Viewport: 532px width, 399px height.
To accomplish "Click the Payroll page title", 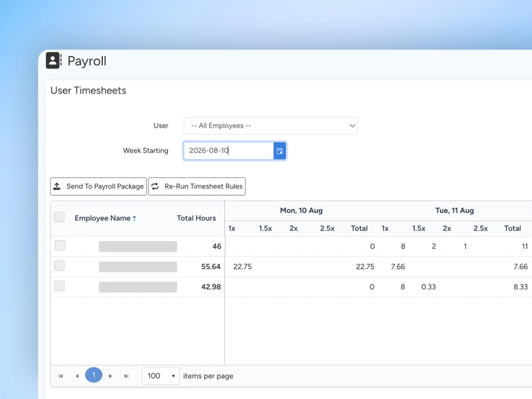I will pyautogui.click(x=87, y=61).
